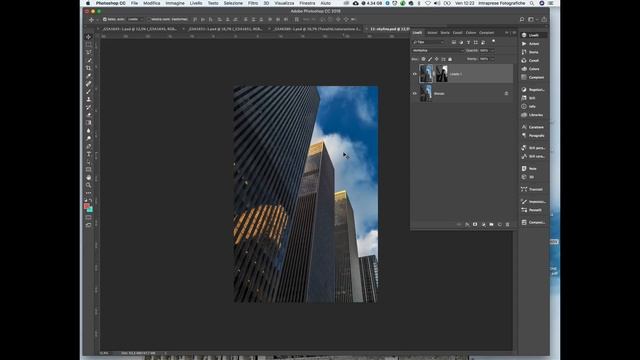Select the Move tool in the toolbar
Viewport: 640px width, 360px height.
tap(89, 37)
